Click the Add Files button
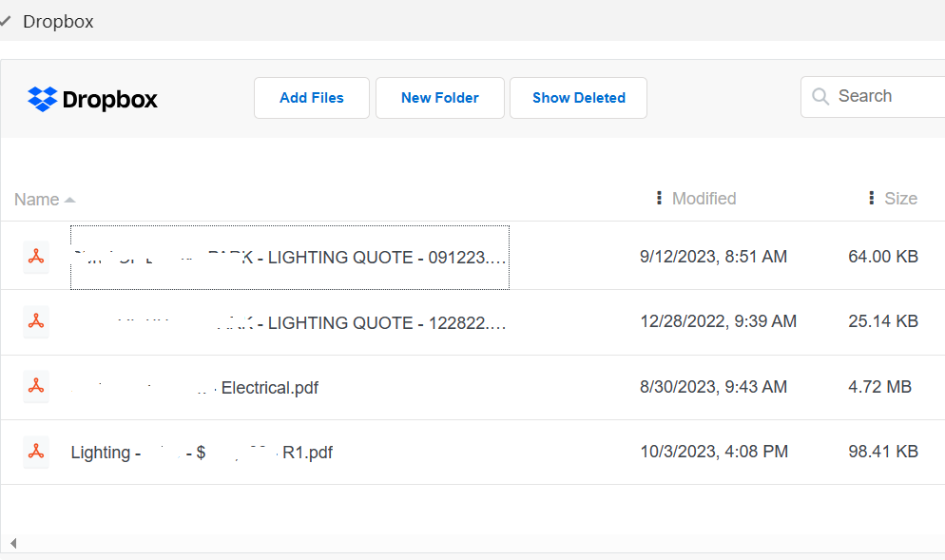This screenshot has height=560, width=945. [312, 98]
